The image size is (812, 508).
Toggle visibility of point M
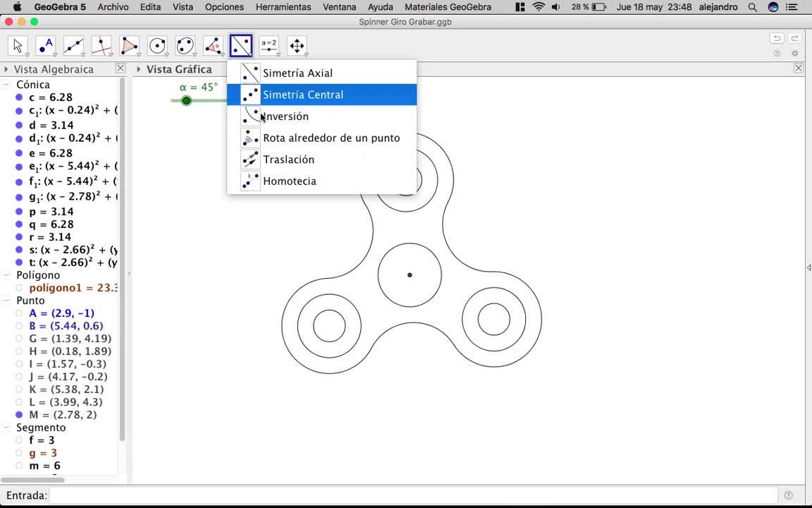pos(19,415)
